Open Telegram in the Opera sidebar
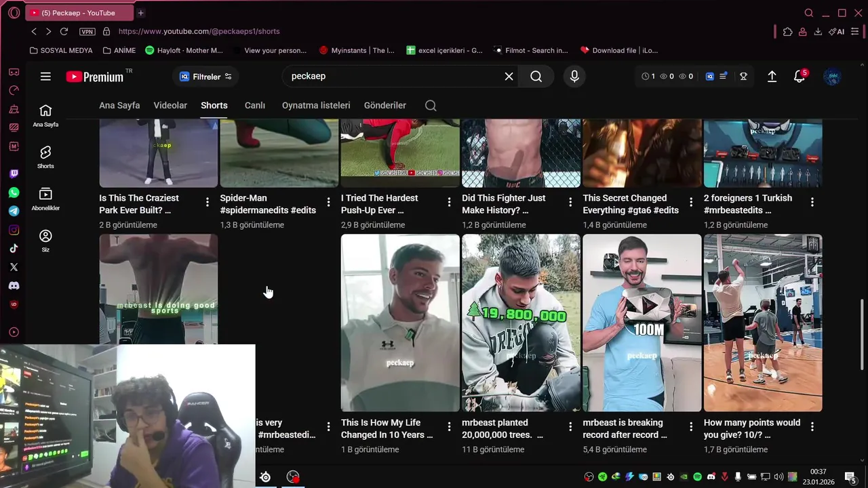 point(14,211)
